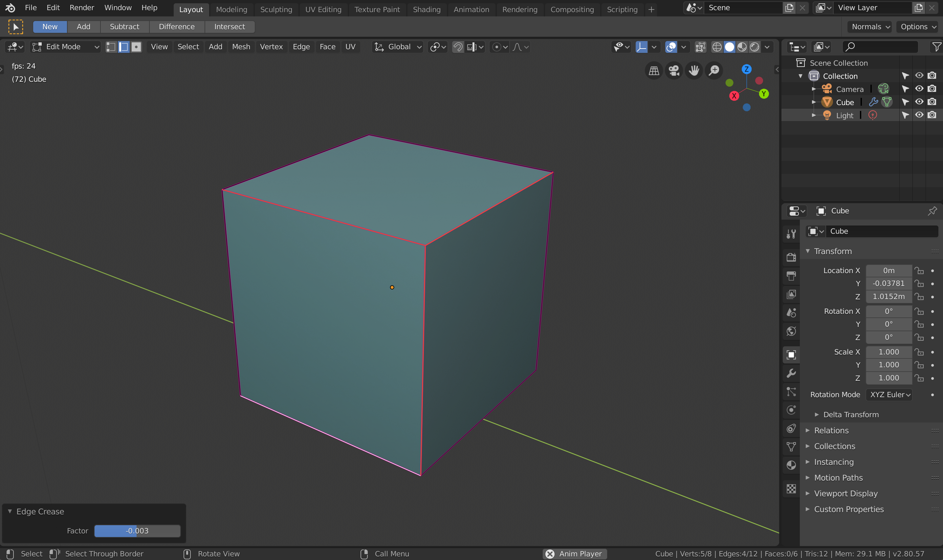Switch to wireframe viewport shading
The width and height of the screenshot is (943, 560).
click(x=717, y=47)
